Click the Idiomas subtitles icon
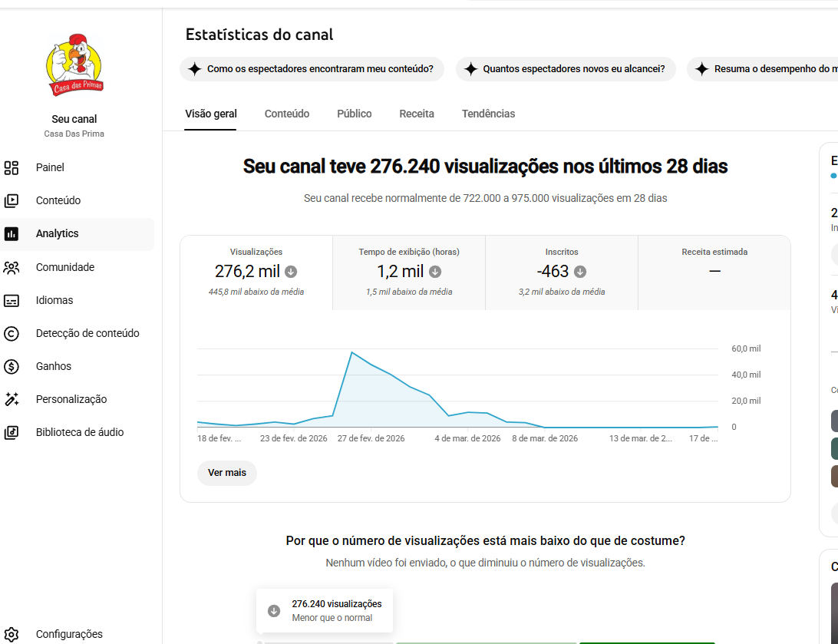838x644 pixels. coord(12,300)
